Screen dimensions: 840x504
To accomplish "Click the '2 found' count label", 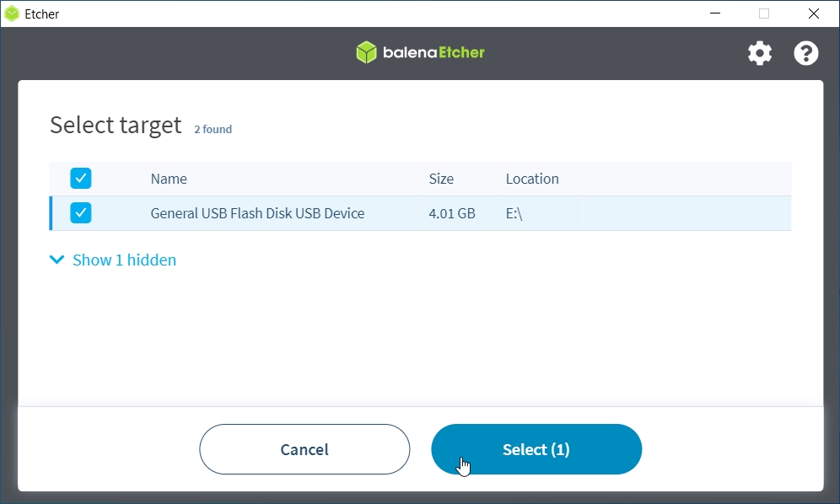I will [x=213, y=129].
